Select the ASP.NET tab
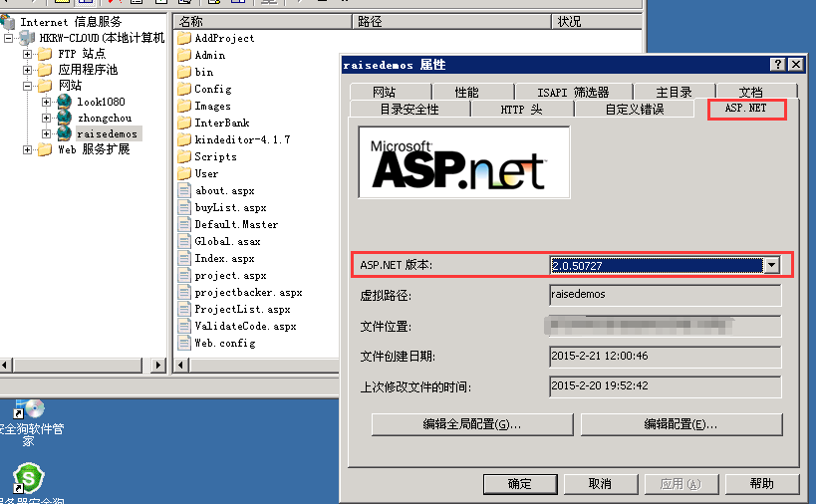Screen dimensions: 816x504 point(745,109)
